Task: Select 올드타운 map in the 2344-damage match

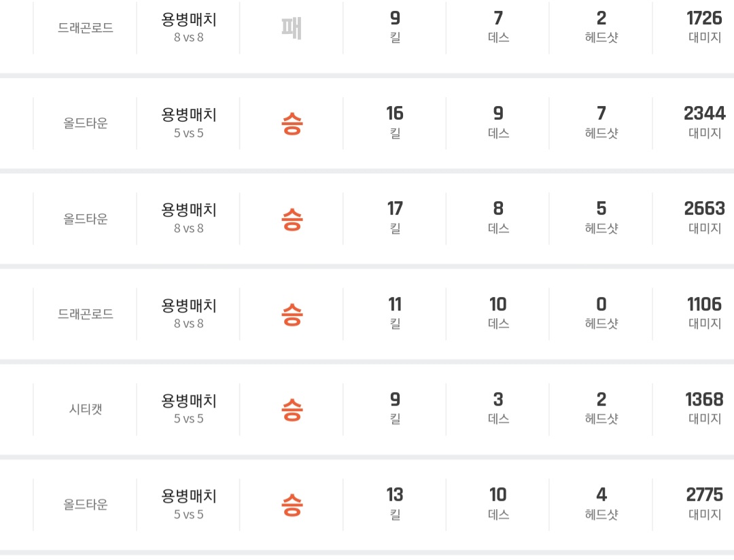Action: point(86,123)
